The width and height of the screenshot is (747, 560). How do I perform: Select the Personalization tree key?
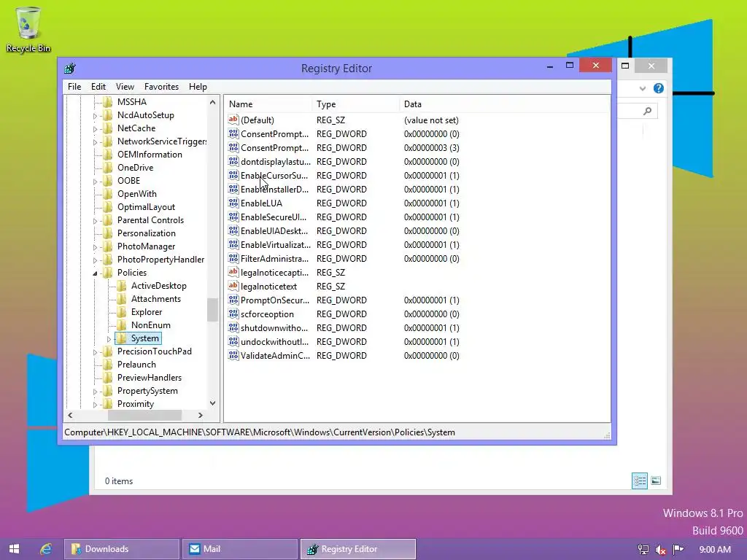pos(146,233)
